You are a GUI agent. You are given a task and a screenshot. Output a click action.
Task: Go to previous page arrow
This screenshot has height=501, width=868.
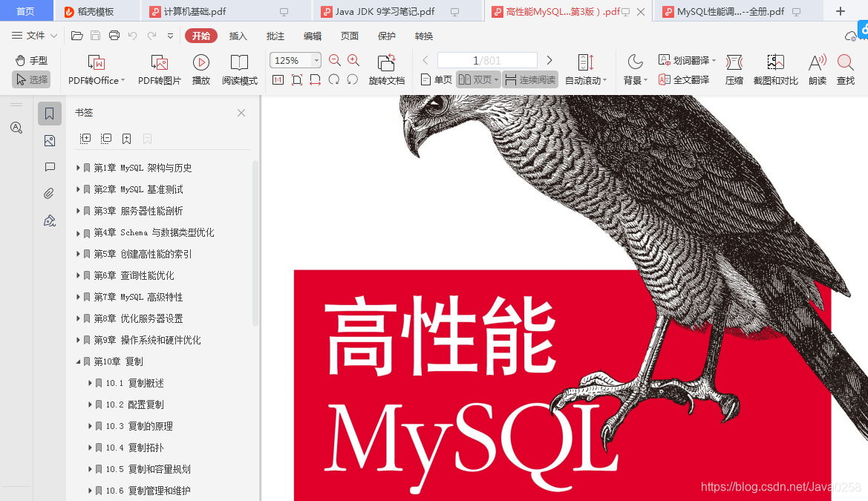point(425,60)
